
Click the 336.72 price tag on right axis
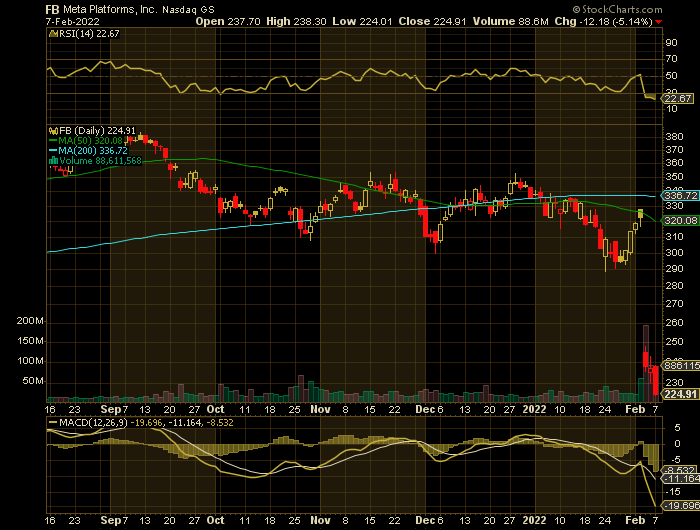click(681, 196)
